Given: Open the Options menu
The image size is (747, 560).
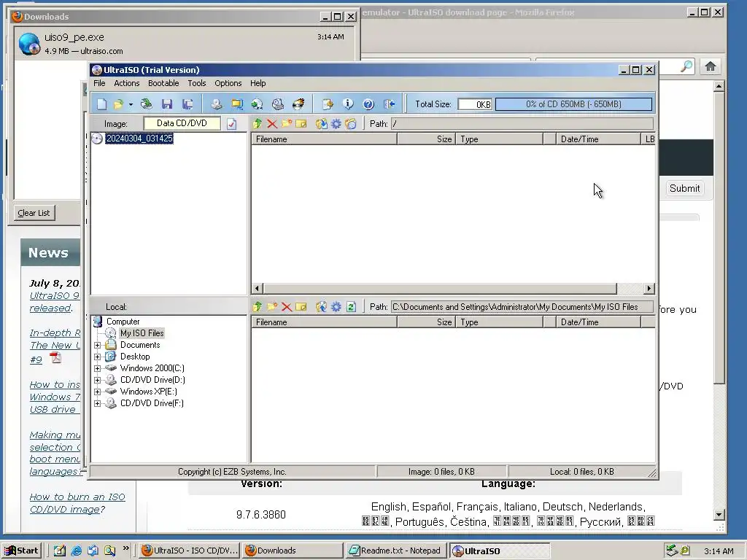Looking at the screenshot, I should point(228,83).
